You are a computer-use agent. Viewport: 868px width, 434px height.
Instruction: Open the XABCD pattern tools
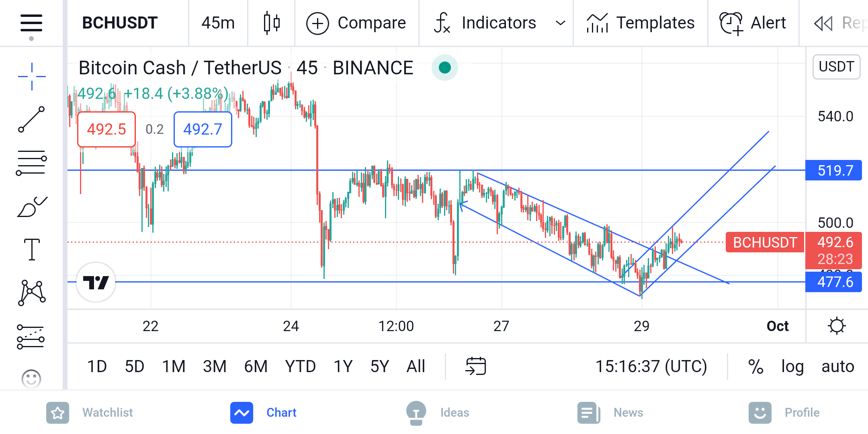click(32, 293)
